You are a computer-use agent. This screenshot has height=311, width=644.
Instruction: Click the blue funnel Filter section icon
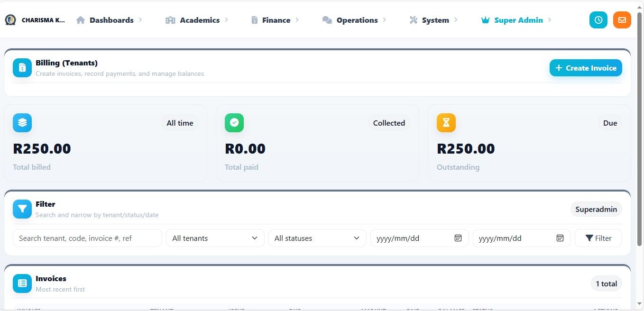coord(22,209)
